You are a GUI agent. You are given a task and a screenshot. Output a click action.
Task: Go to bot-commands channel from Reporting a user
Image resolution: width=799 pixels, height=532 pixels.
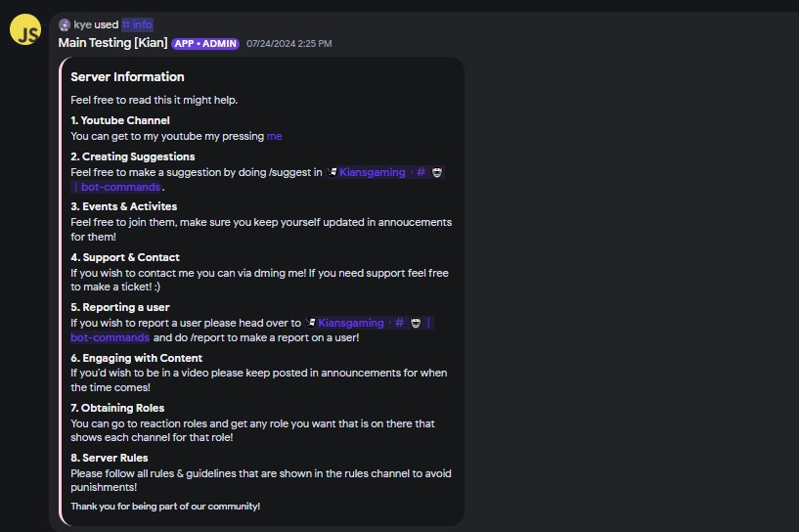pyautogui.click(x=110, y=337)
